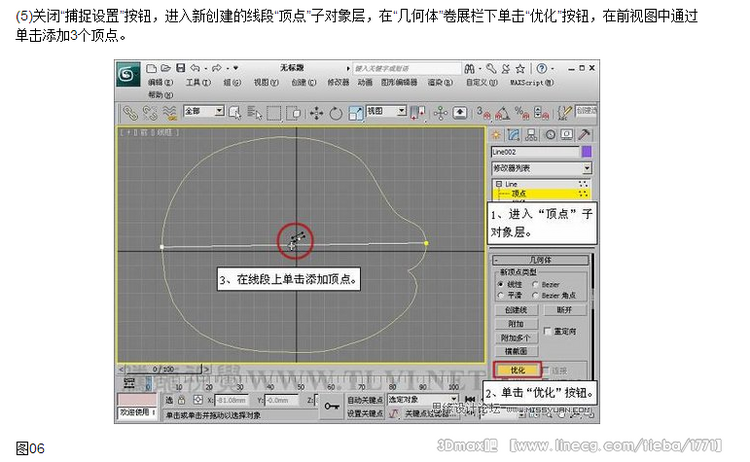Click the 断开 button
Image resolution: width=750 pixels, height=462 pixels.
(x=564, y=310)
